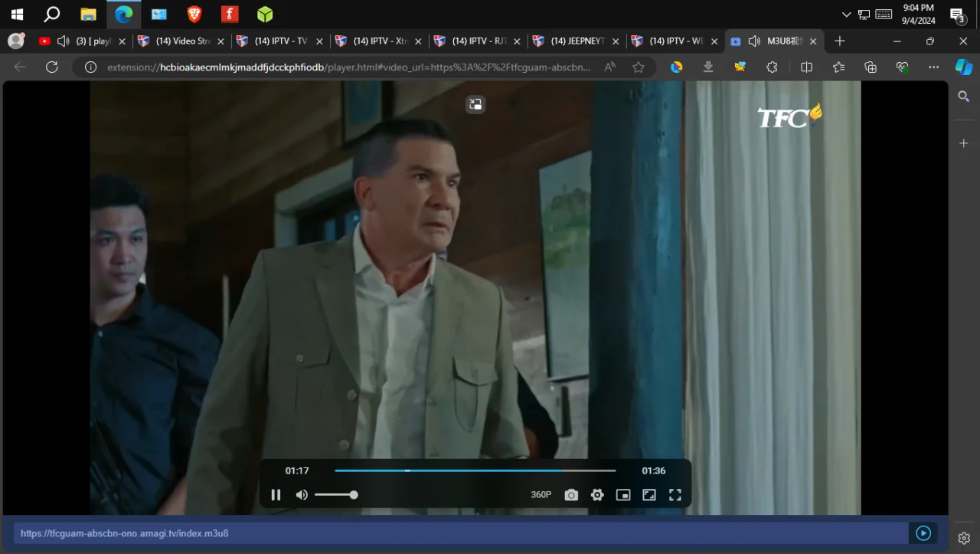Screen dimensions: 980x554
Task: Open Windows Search from the taskbar
Action: pos(52,15)
